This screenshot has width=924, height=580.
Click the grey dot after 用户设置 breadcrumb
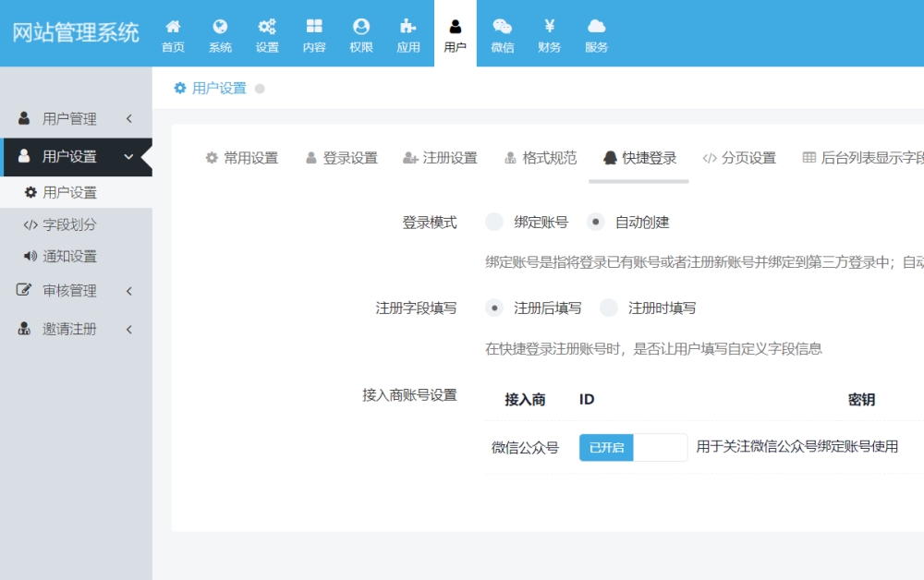coord(260,89)
